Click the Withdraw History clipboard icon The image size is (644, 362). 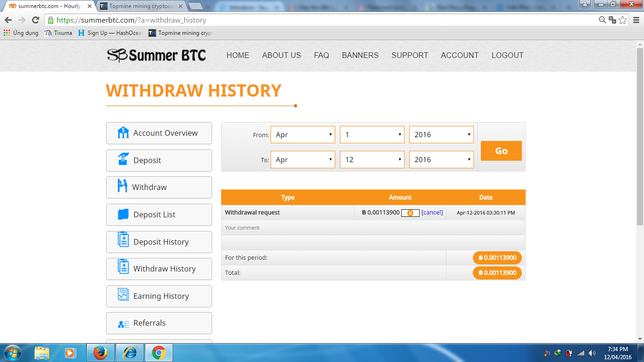(x=123, y=267)
